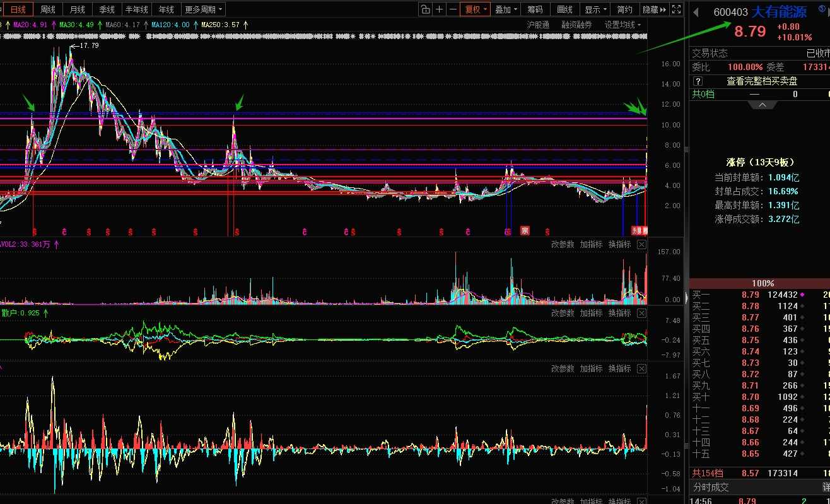
Task: Zoom in the chart with the plus icon
Action: pos(440,9)
